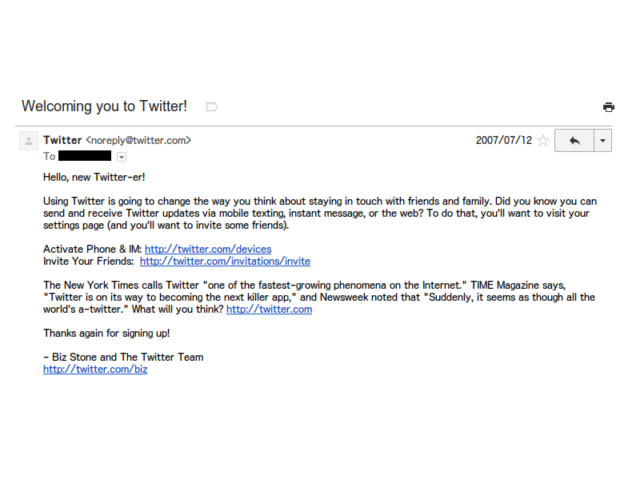The width and height of the screenshot is (640, 480).
Task: Print this email with the printer icon
Action: tap(608, 107)
